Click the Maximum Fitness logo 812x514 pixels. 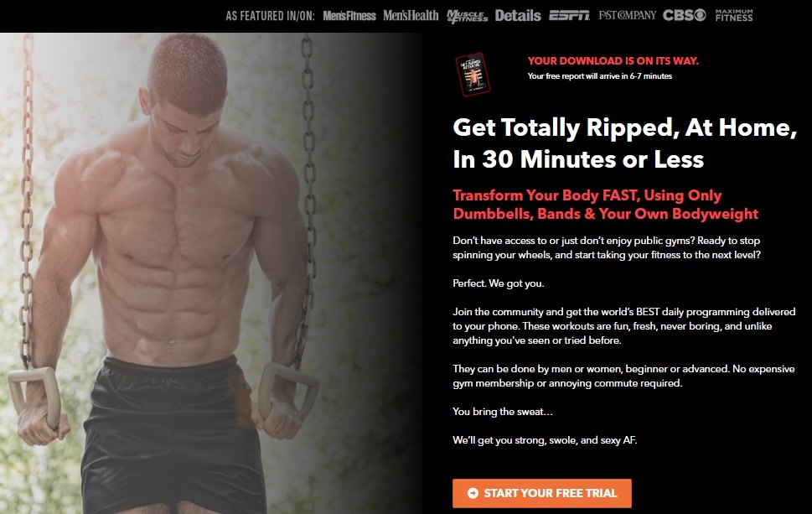pyautogui.click(x=734, y=16)
